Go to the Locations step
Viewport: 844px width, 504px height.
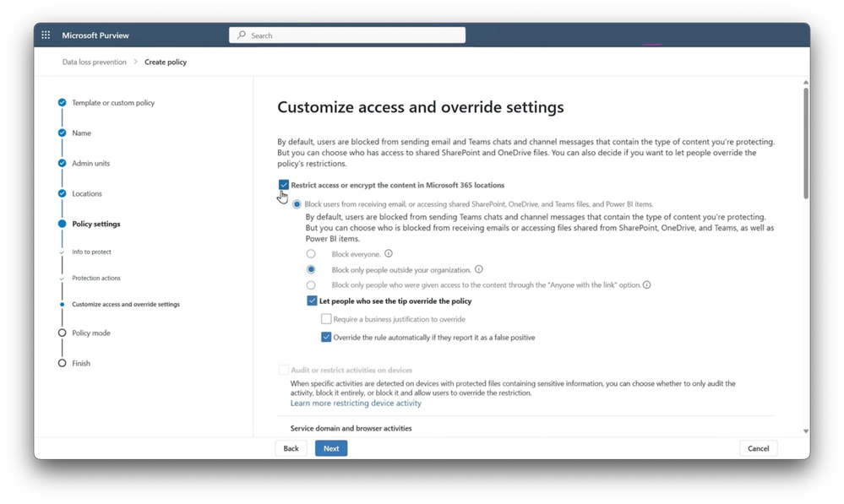(87, 193)
